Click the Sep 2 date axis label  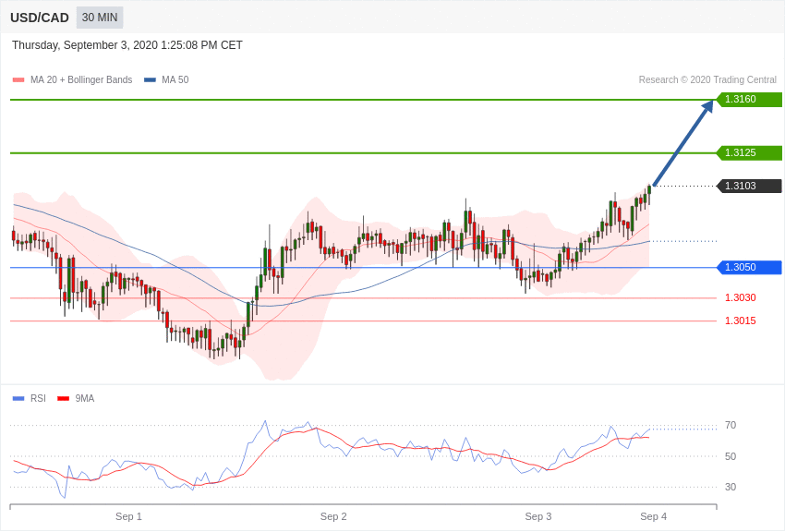333,516
